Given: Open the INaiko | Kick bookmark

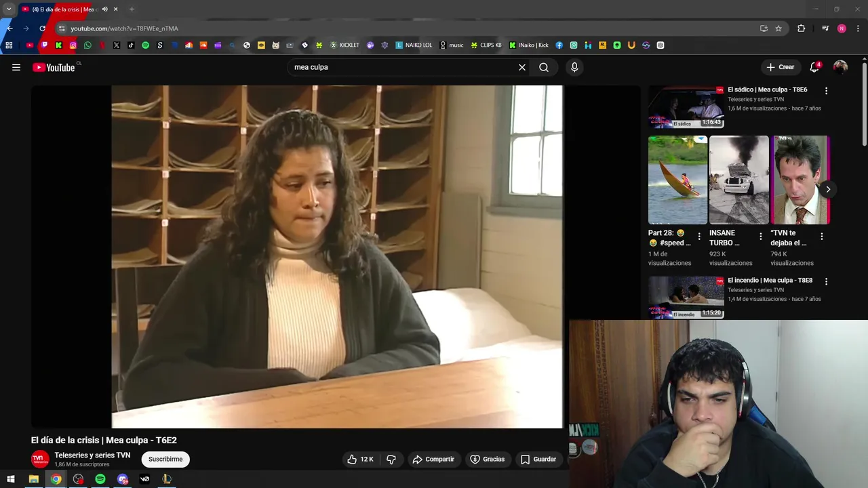Looking at the screenshot, I should [x=529, y=45].
